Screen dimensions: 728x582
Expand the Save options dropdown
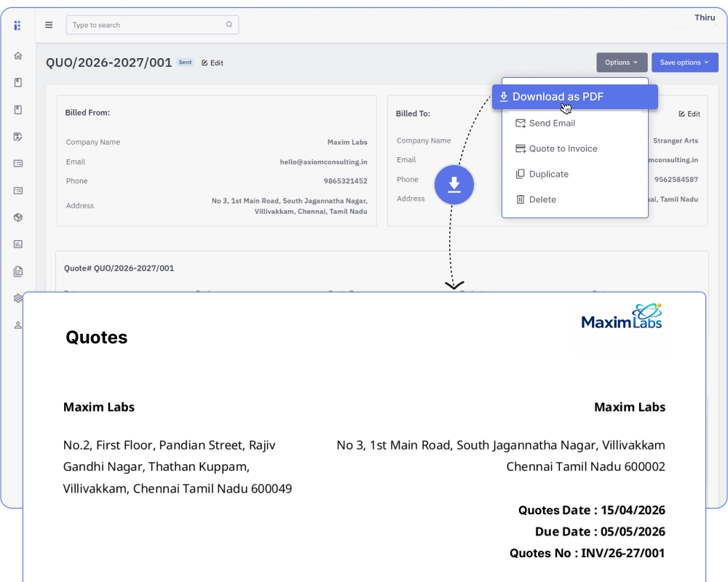(x=685, y=62)
